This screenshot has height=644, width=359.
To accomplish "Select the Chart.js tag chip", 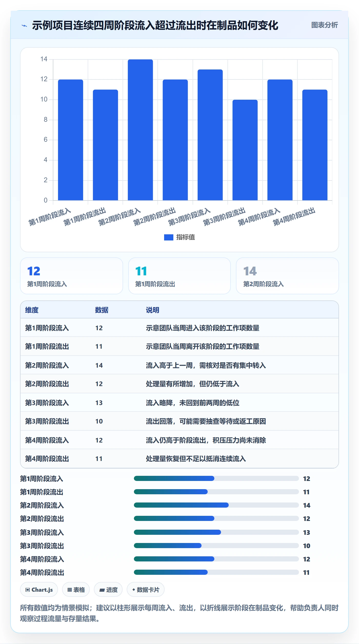I will [x=39, y=590].
